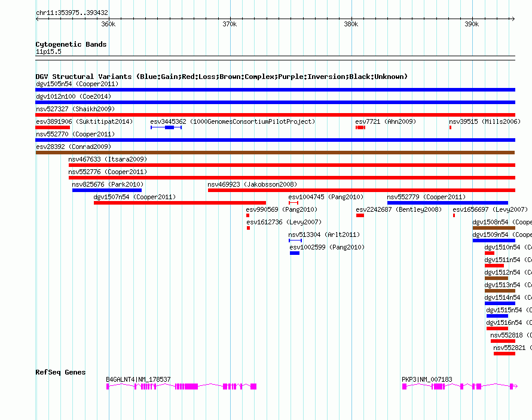Open dgv1511n54 variant
This screenshot has height=420, width=532.
tap(494, 266)
